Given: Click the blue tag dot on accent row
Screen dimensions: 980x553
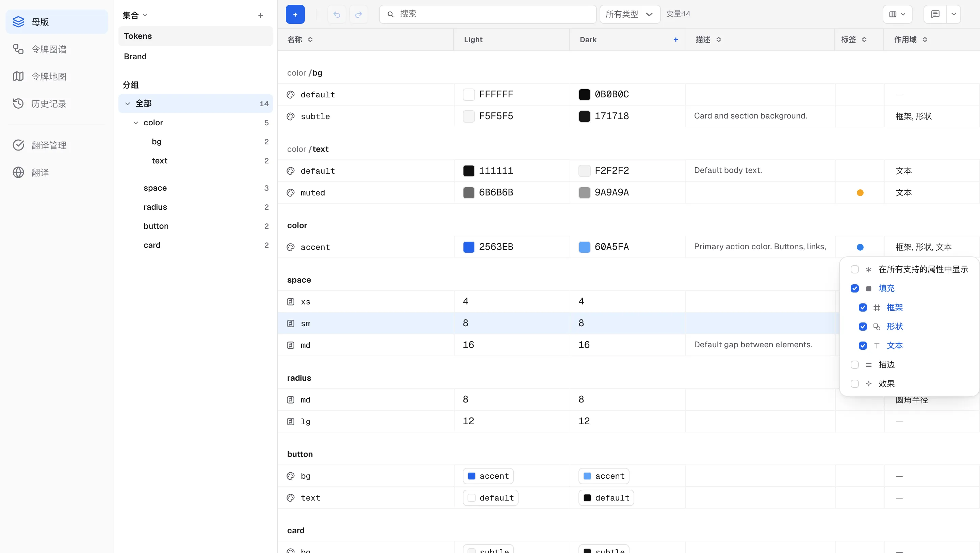Looking at the screenshot, I should tap(860, 247).
